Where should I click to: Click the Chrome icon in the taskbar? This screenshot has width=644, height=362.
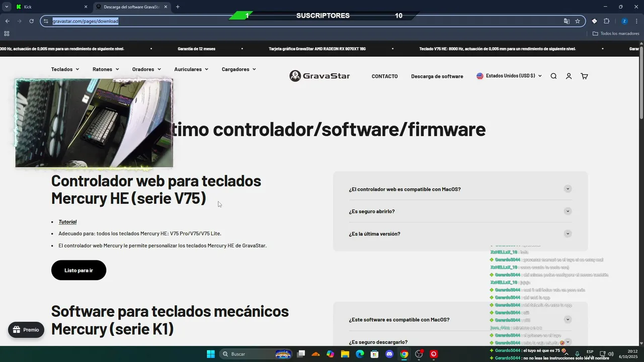click(x=404, y=354)
